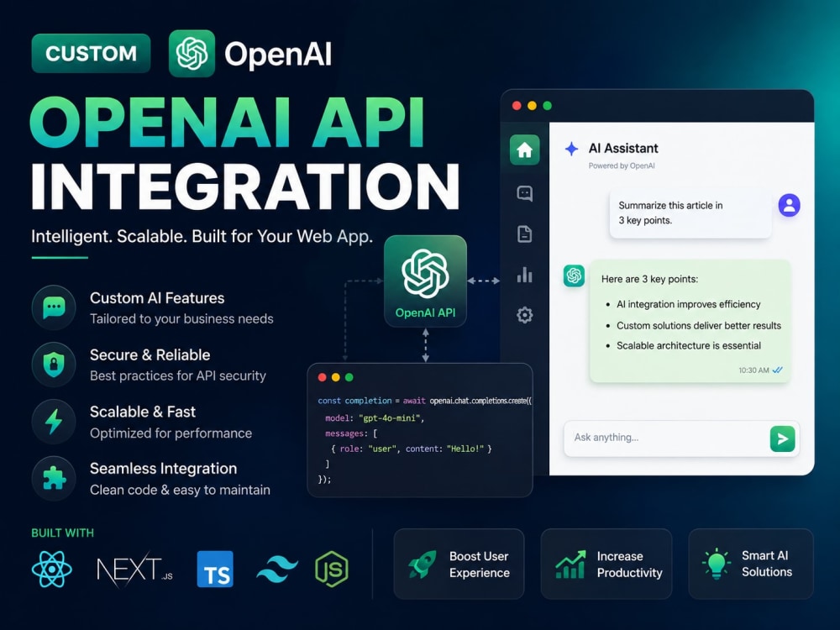840x630 pixels.
Task: Click the red close dot on the assistant window
Action: [517, 106]
